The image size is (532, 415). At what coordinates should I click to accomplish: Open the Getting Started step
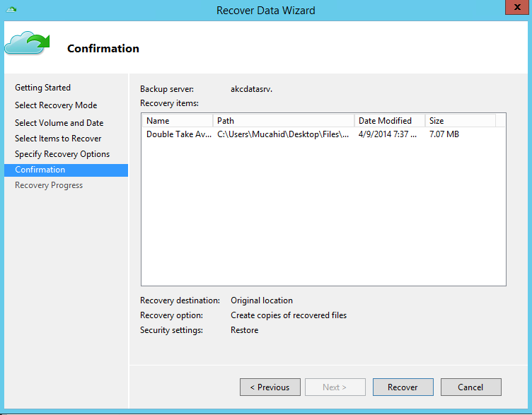pos(42,88)
